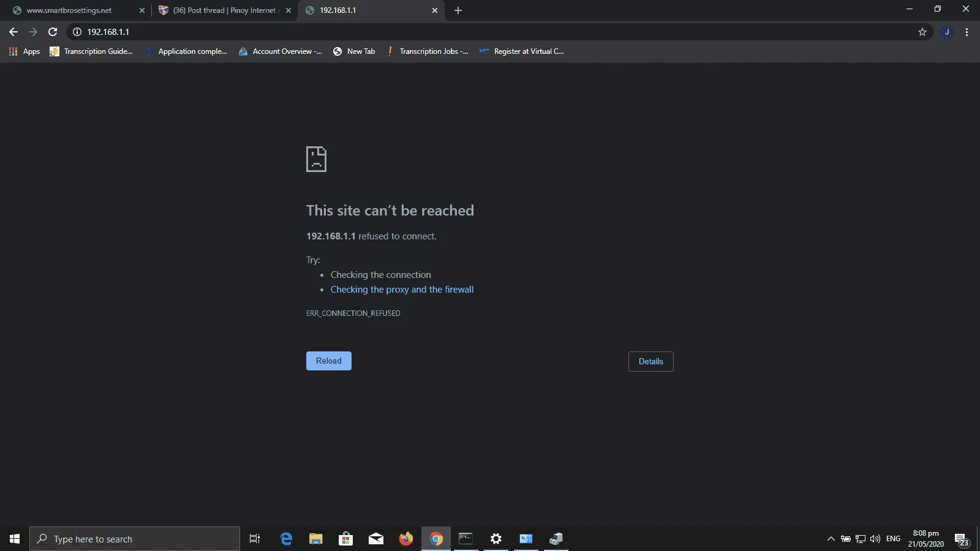Close the www.smartbrosettings.net tab
Image resolution: width=980 pixels, height=551 pixels.
click(142, 10)
